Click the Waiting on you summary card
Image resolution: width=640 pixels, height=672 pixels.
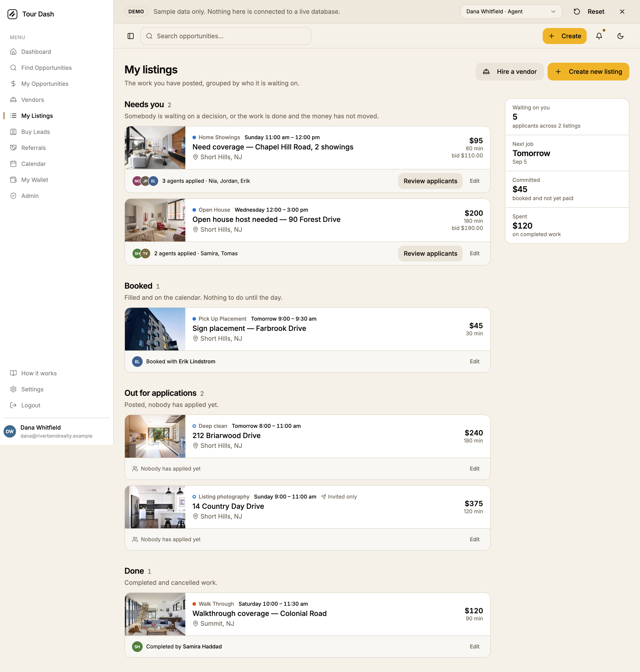tap(567, 117)
